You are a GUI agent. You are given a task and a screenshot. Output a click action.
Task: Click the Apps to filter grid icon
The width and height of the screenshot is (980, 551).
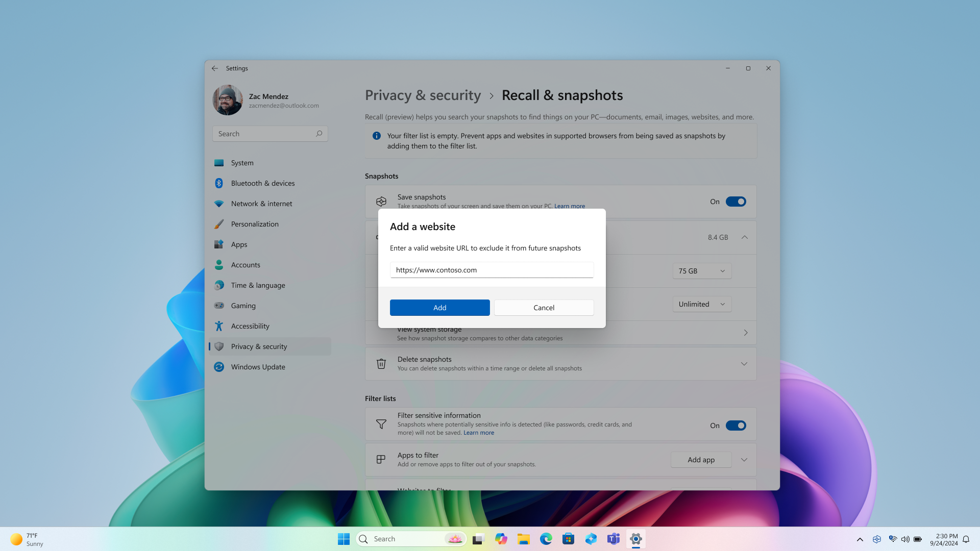(x=381, y=460)
